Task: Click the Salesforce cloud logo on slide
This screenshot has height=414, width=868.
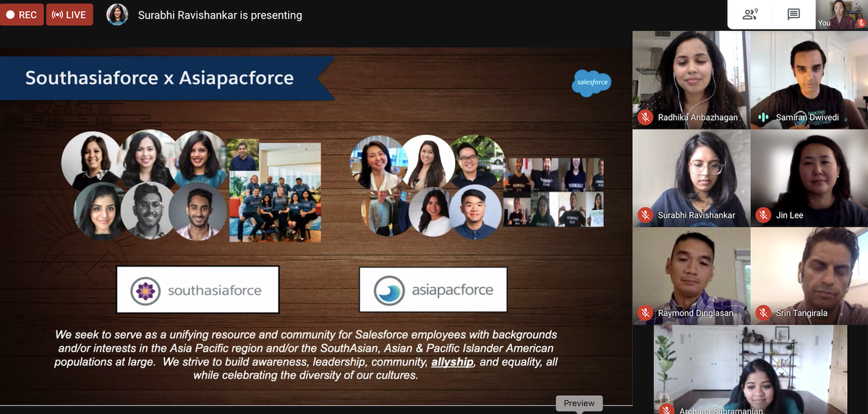Action: coord(592,83)
